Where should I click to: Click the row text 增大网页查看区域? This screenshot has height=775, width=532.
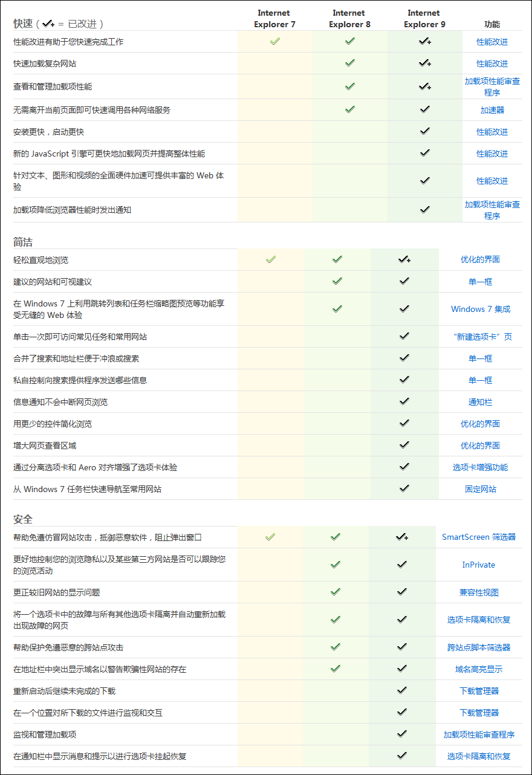[x=45, y=446]
